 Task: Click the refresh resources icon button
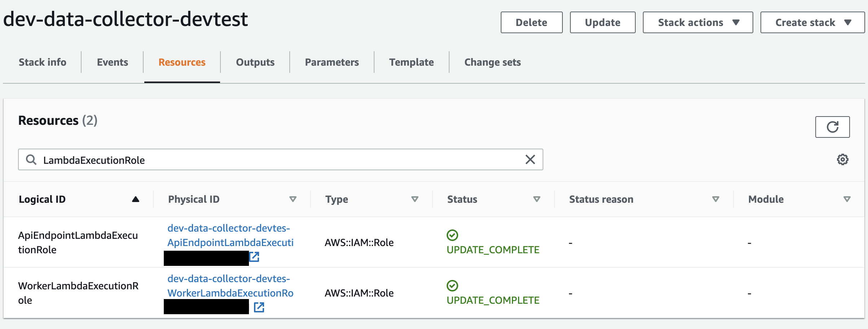[x=832, y=127]
